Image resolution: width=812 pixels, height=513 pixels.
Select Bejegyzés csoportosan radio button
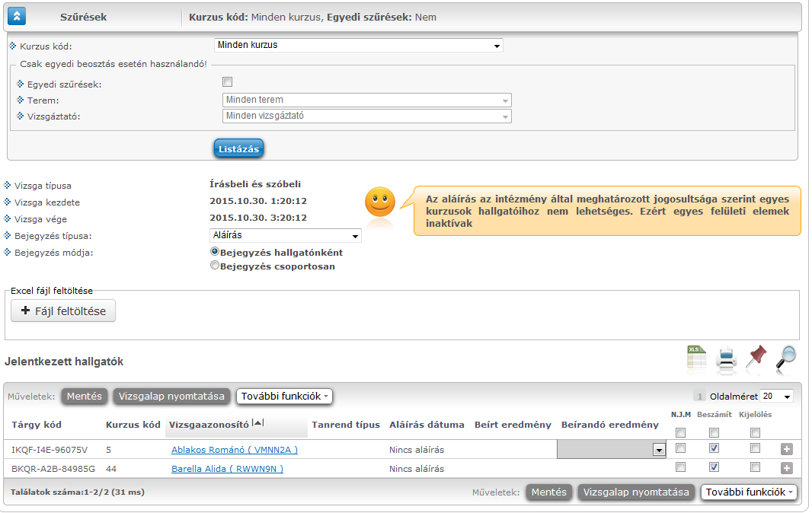tap(214, 266)
